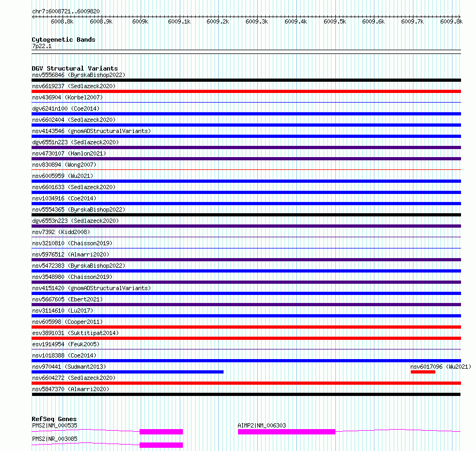
Task: Click nsv3210810 (Chaisson2019) label
Action: pos(72,243)
